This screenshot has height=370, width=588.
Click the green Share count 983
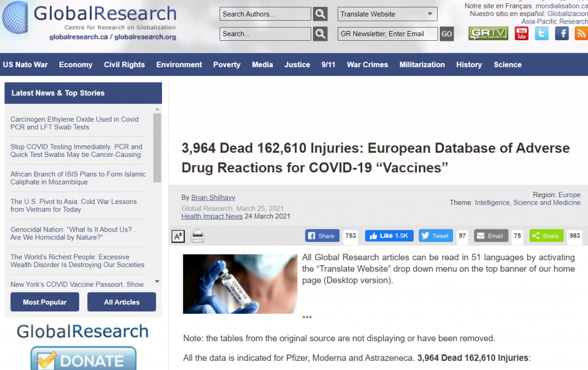574,236
